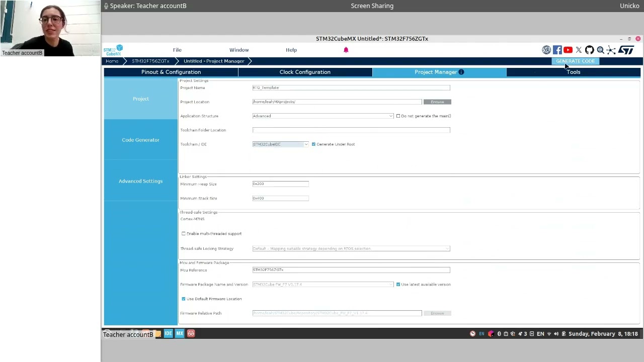Open the MX app in taskbar
The image size is (644, 362).
(x=180, y=333)
